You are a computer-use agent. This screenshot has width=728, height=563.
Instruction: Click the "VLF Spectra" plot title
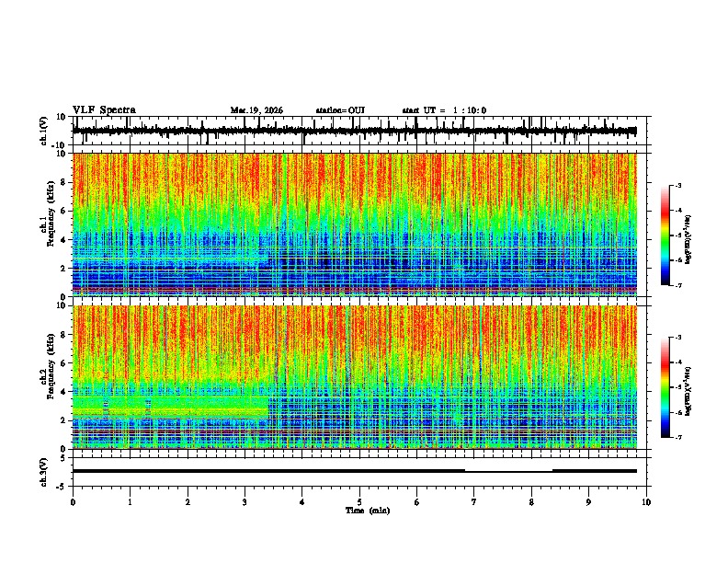coord(104,110)
